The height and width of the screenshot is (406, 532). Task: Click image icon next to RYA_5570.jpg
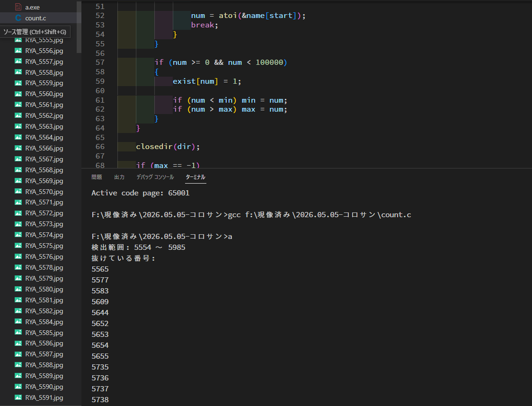pyautogui.click(x=18, y=191)
